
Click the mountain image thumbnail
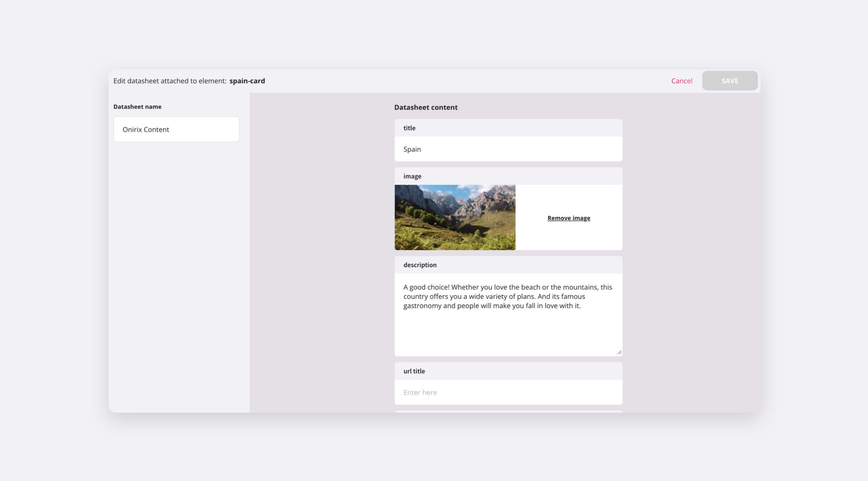click(x=455, y=217)
